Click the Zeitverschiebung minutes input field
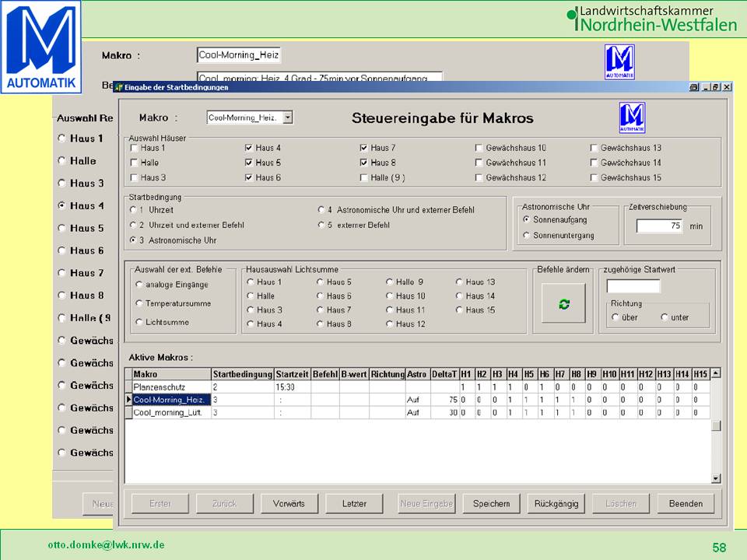This screenshot has width=747, height=560. (660, 226)
